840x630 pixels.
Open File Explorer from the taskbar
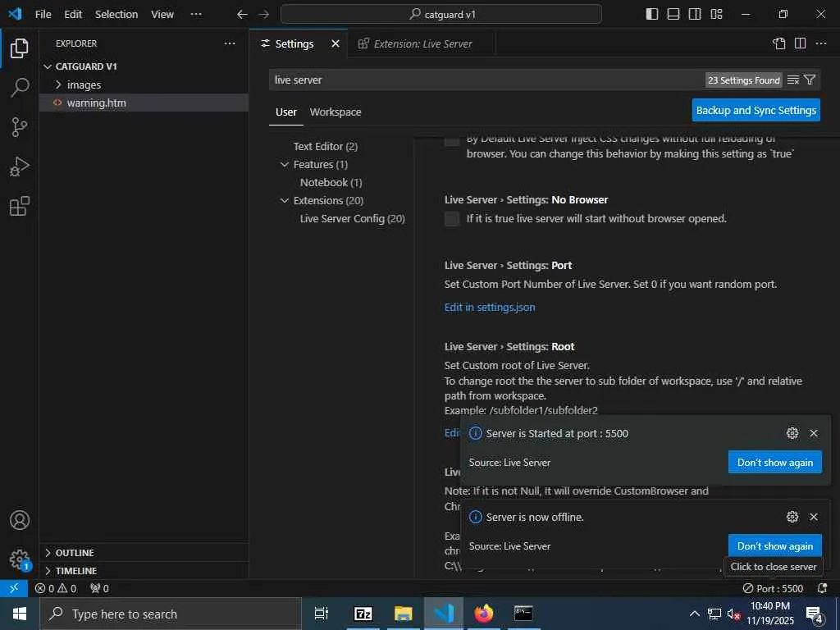pos(404,614)
